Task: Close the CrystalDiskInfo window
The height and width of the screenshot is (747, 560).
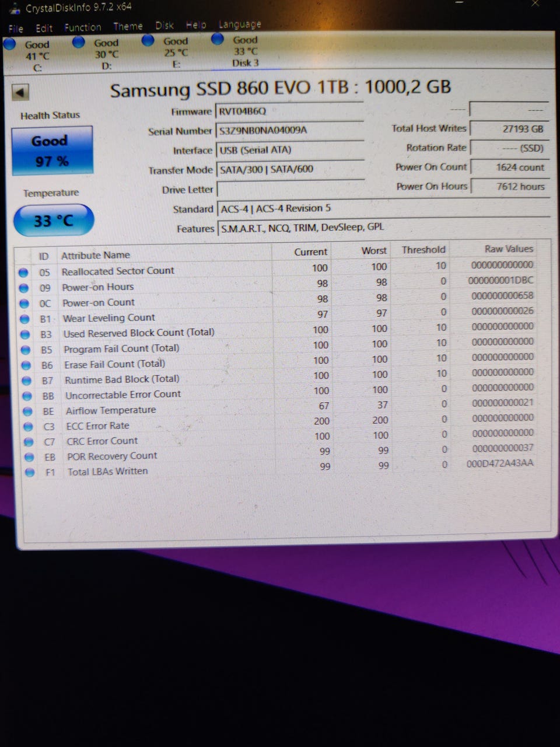Action: coord(535,4)
